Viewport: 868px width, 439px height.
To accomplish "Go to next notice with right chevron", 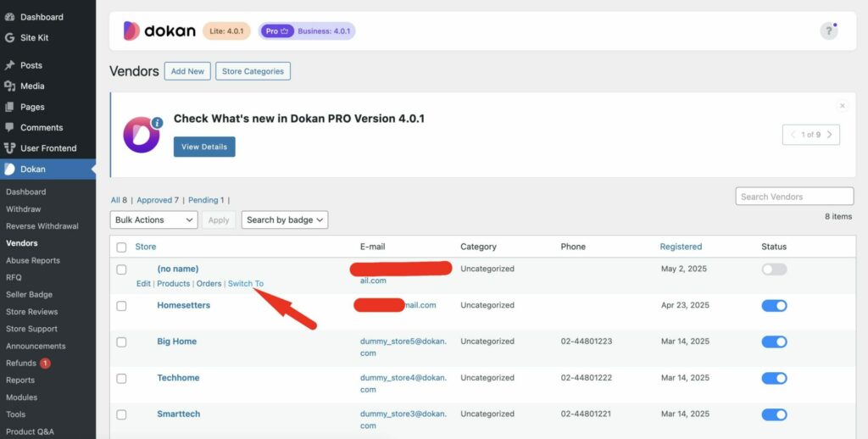I will tap(829, 135).
